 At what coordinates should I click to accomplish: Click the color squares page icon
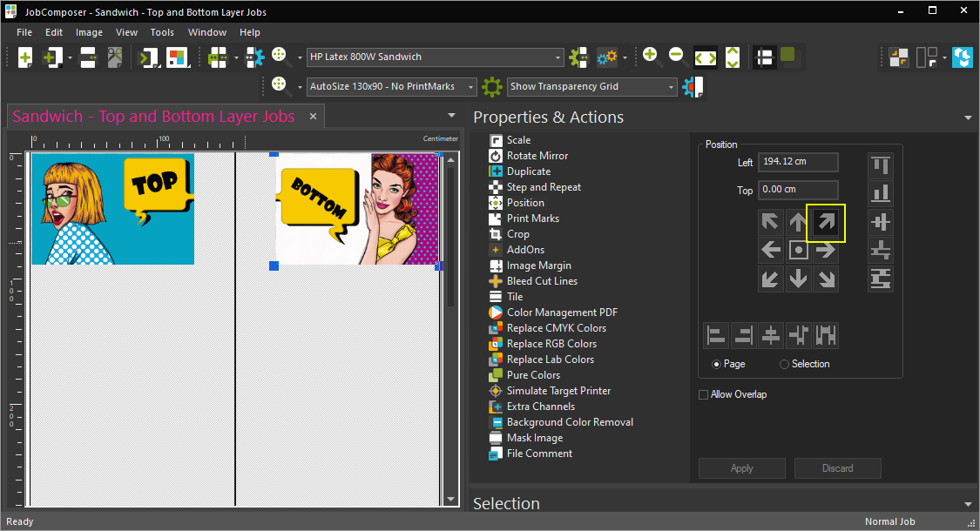(178, 57)
